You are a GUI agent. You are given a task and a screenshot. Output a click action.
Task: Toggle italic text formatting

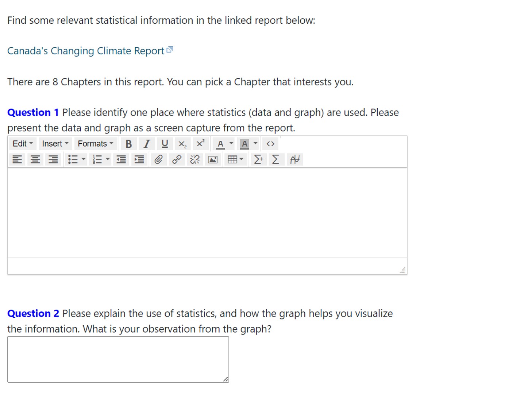pos(147,144)
